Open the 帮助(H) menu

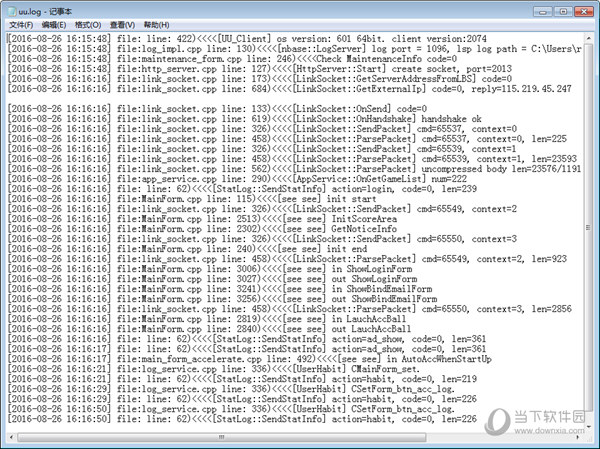pyautogui.click(x=157, y=24)
